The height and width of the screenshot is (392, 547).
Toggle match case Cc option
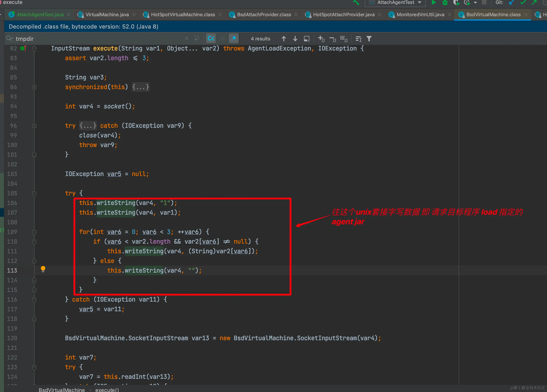click(211, 39)
